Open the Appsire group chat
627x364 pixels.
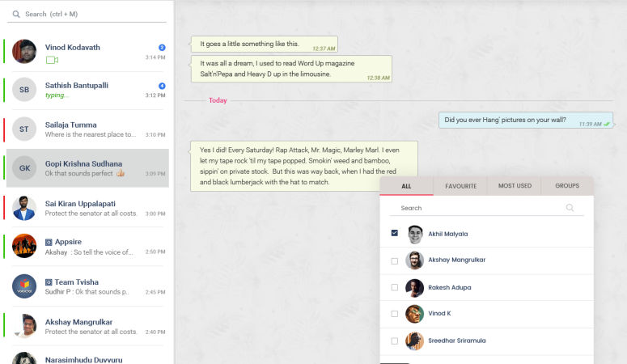click(87, 247)
